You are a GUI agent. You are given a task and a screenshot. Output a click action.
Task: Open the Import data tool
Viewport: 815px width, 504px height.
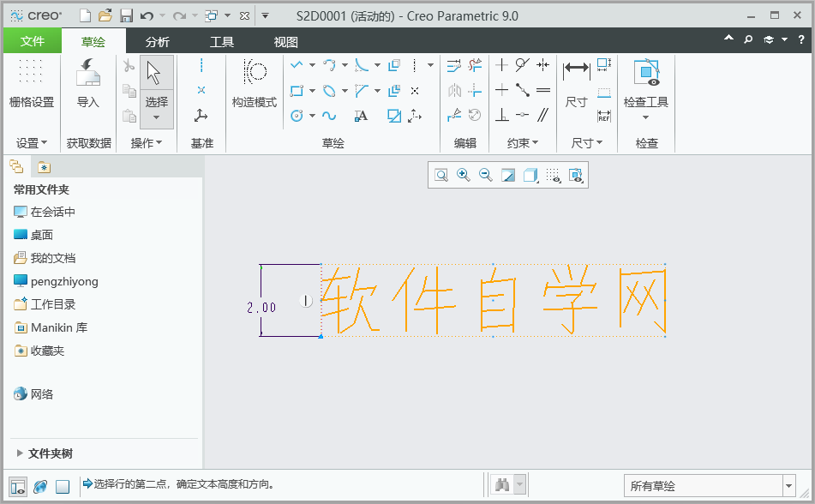87,83
